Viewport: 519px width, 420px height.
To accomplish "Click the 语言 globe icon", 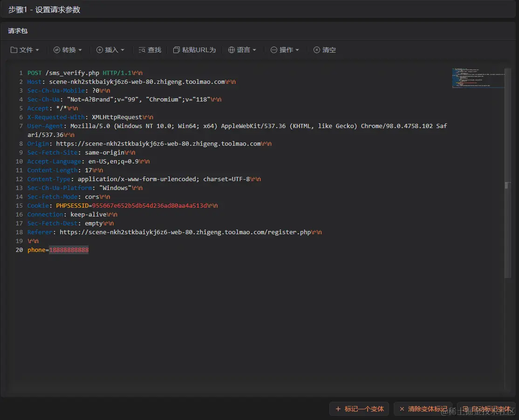I will [x=232, y=50].
